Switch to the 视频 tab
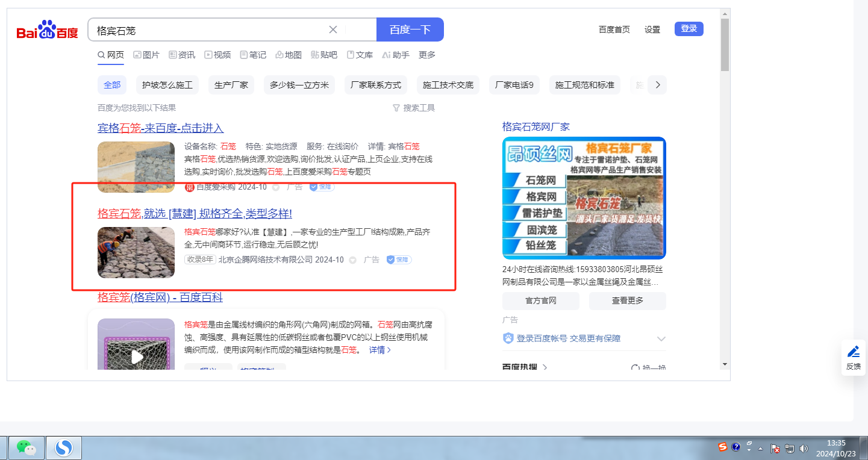868x460 pixels. 217,55
